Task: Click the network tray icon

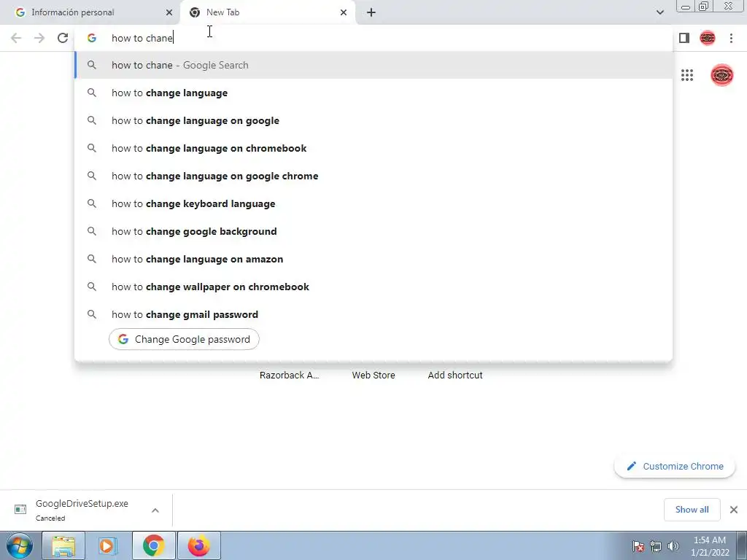Action: click(656, 546)
